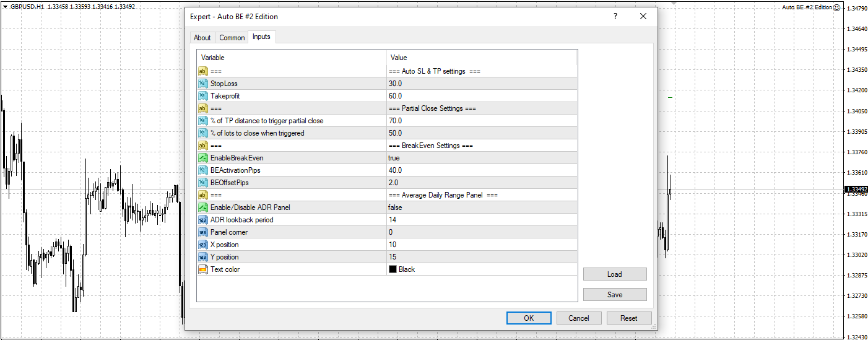The height and width of the screenshot is (340, 868).
Task: Click the icon beside the StopLoss variable
Action: click(x=202, y=84)
